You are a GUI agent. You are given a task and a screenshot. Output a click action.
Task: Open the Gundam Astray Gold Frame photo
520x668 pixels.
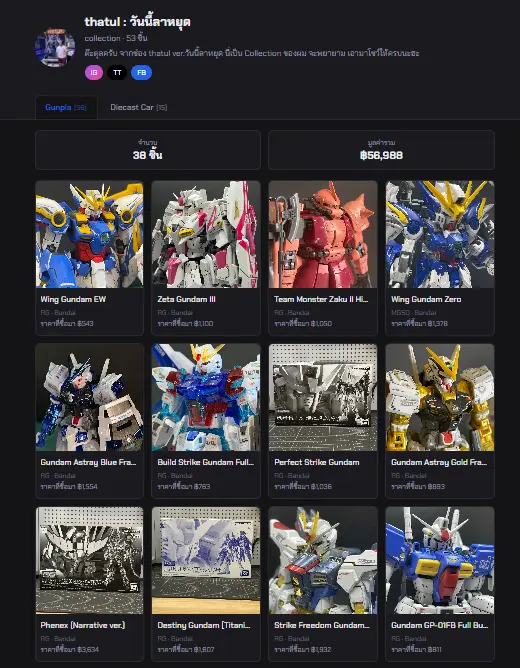click(440, 397)
